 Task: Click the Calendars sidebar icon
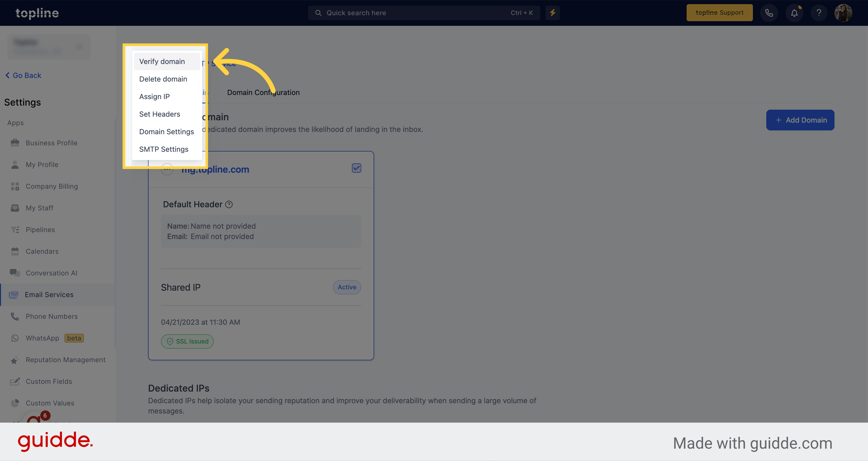point(14,251)
